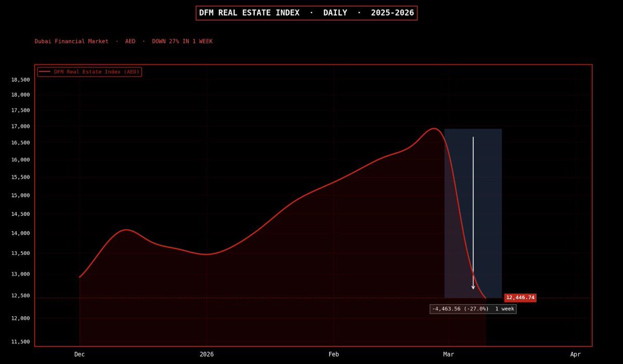Click the 14,500 y-axis label
The height and width of the screenshot is (364, 623).
[20, 214]
